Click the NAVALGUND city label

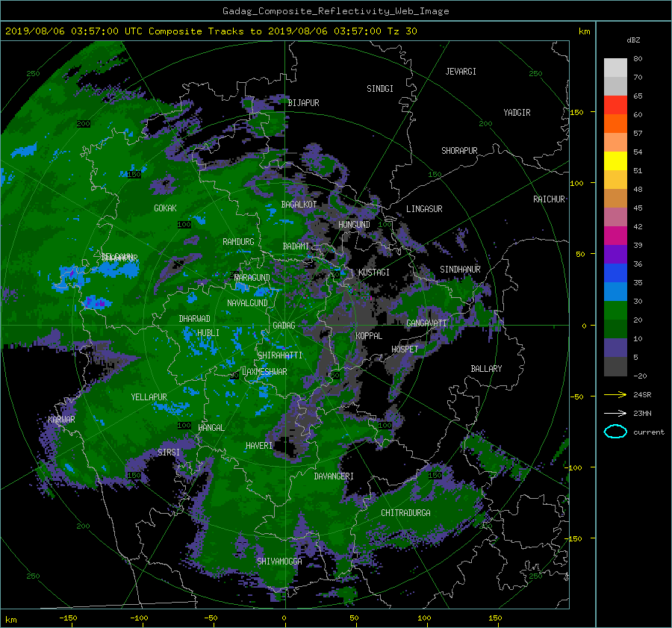pos(247,303)
